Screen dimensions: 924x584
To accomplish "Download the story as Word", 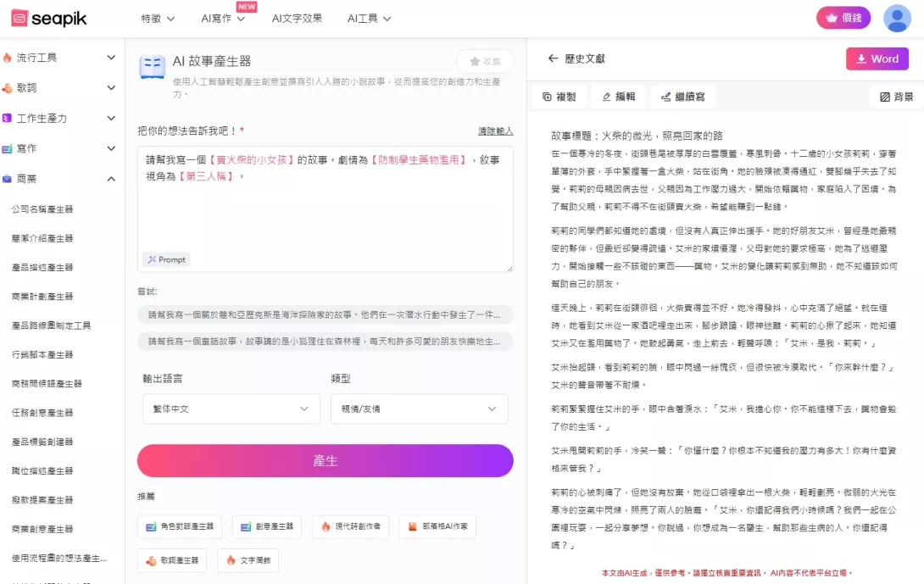I will (x=877, y=58).
